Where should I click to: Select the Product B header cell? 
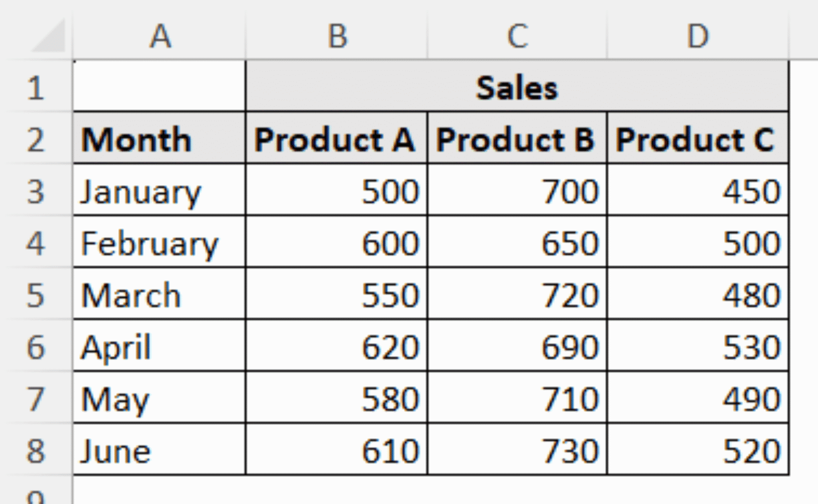click(x=517, y=138)
